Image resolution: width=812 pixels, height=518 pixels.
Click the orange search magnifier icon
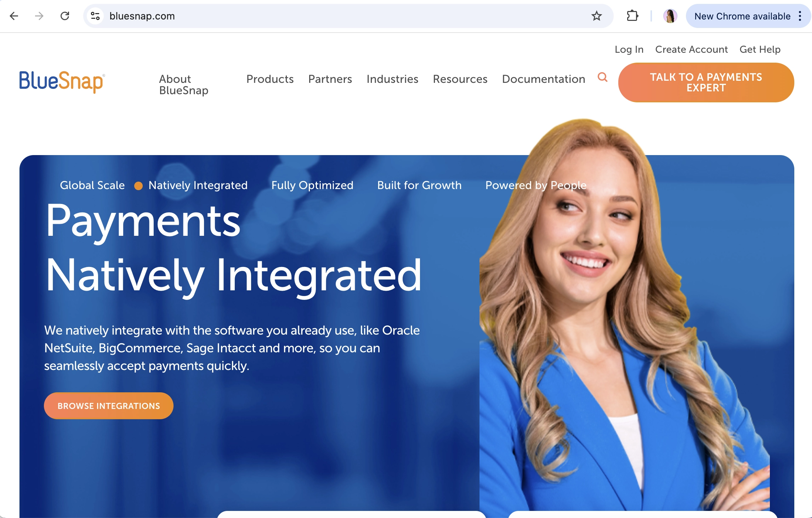(602, 77)
